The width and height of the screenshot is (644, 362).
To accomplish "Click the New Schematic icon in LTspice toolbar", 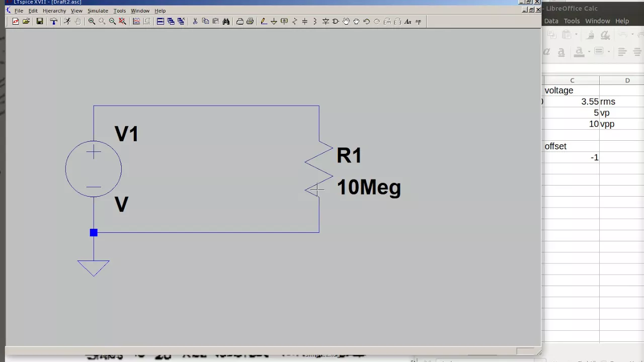I will pos(15,21).
